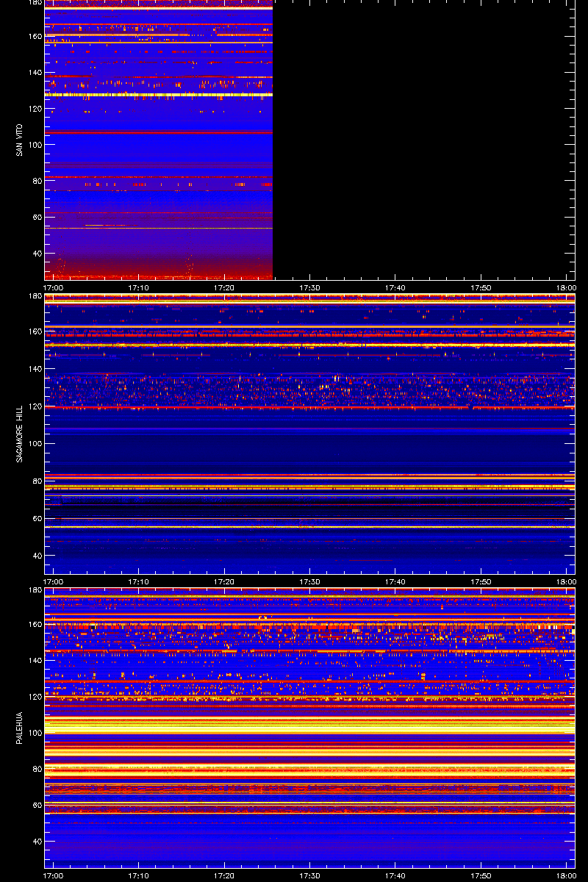Click the 140 frequency tick on Palehua axis
Screen dimensions: 588x882
click(35, 661)
